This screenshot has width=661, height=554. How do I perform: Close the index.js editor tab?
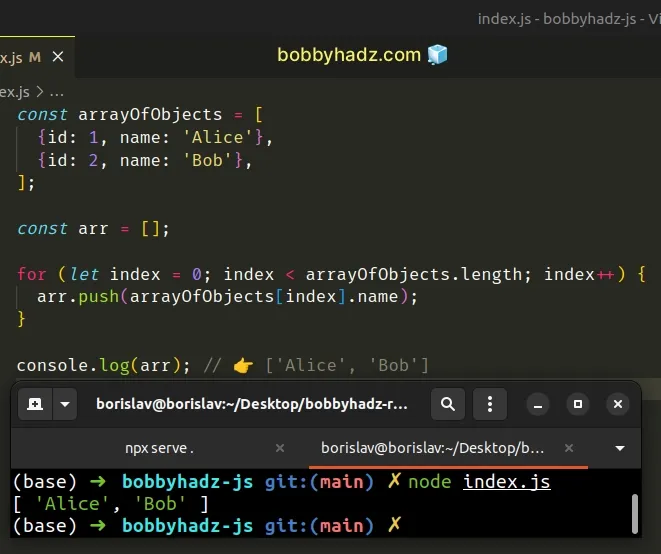[x=58, y=56]
